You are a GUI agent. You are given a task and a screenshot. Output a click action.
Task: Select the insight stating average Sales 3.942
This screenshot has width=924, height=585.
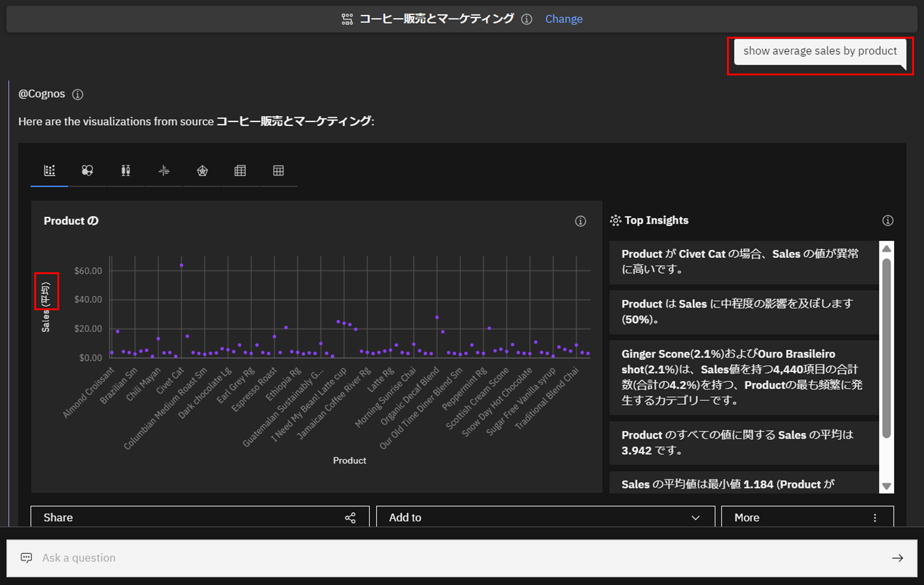(744, 443)
